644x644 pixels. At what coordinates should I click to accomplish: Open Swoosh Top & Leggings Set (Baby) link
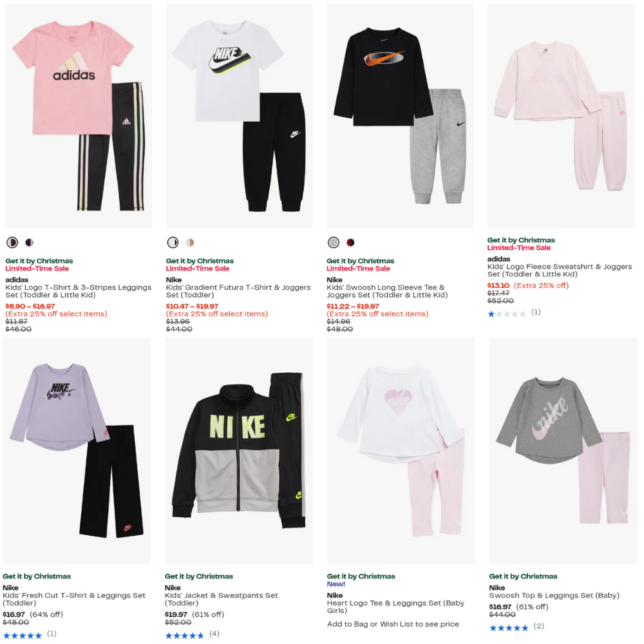(x=554, y=596)
